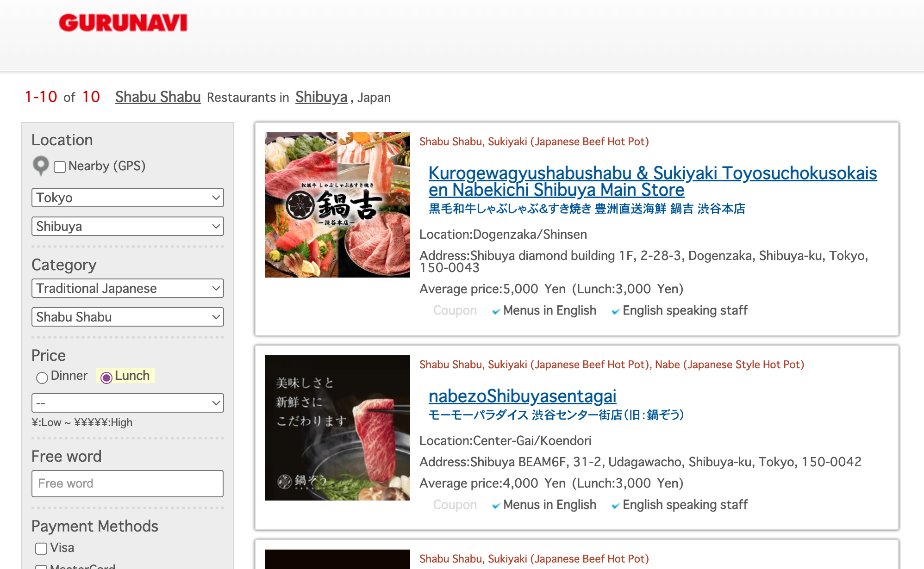Screen dimensions: 924x569
Task: Check the MasterCard payment method
Action: (41, 566)
